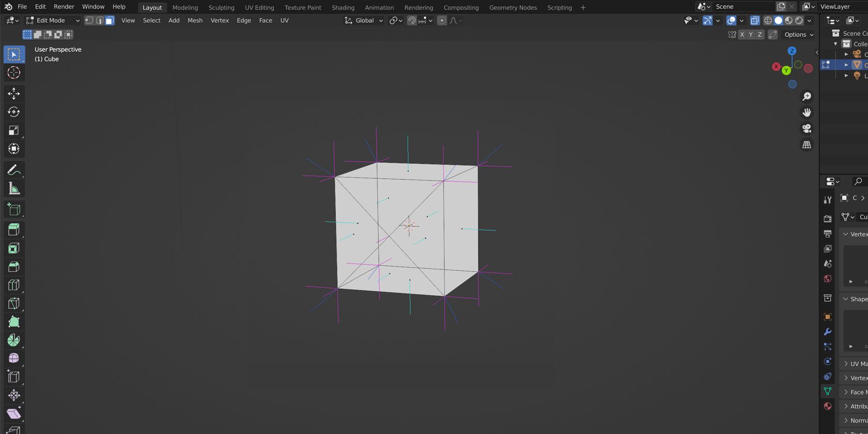Switch to the Sculpting workspace tab
Viewport: 868px width, 434px height.
221,7
